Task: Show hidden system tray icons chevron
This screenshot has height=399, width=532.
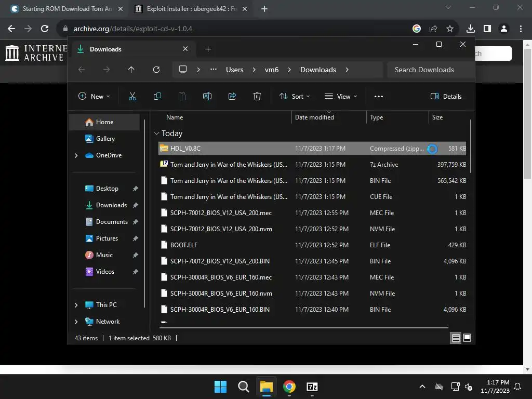Action: tap(422, 387)
